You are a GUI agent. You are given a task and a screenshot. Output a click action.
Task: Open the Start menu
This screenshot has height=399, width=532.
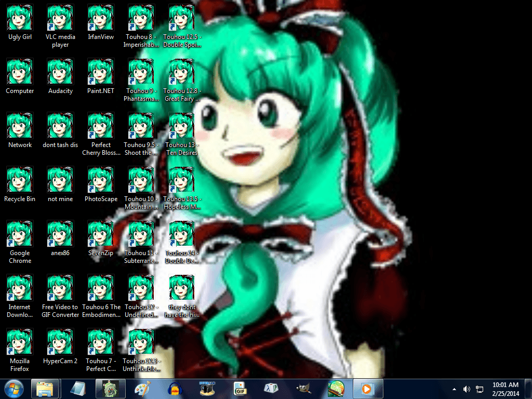click(x=13, y=389)
